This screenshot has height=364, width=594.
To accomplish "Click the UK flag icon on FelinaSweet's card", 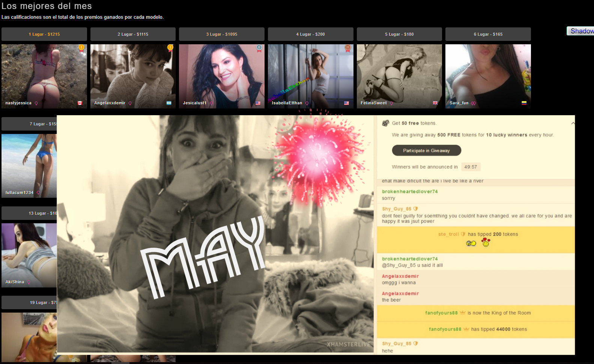I will (x=435, y=103).
